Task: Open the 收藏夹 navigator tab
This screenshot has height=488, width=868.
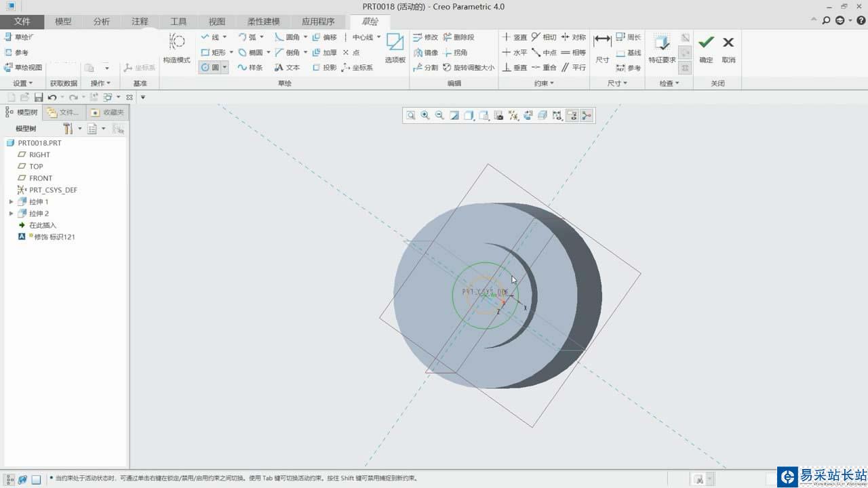Action: 107,113
